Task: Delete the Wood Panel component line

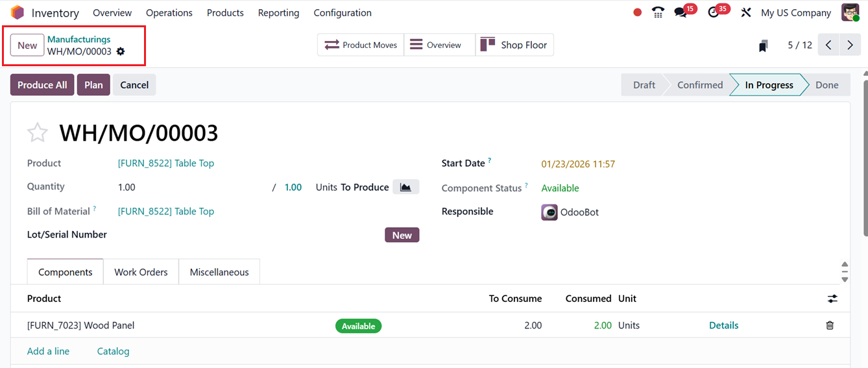Action: pos(830,325)
